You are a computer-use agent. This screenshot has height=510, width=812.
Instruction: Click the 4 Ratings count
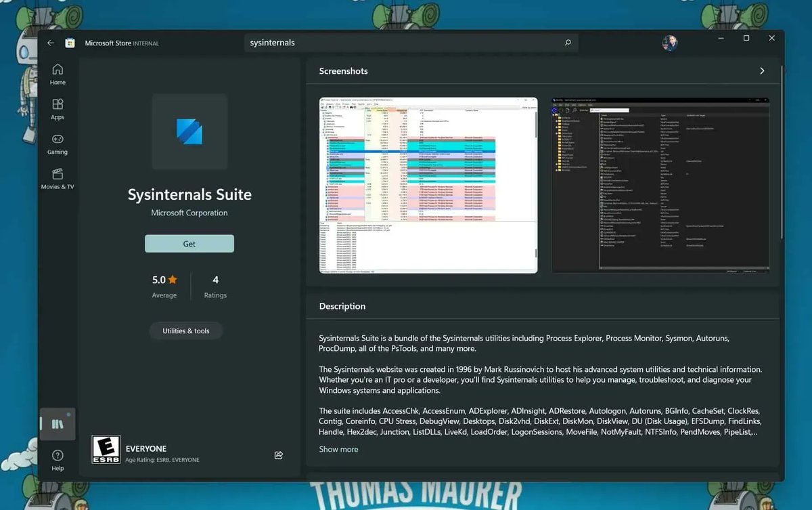(x=215, y=286)
